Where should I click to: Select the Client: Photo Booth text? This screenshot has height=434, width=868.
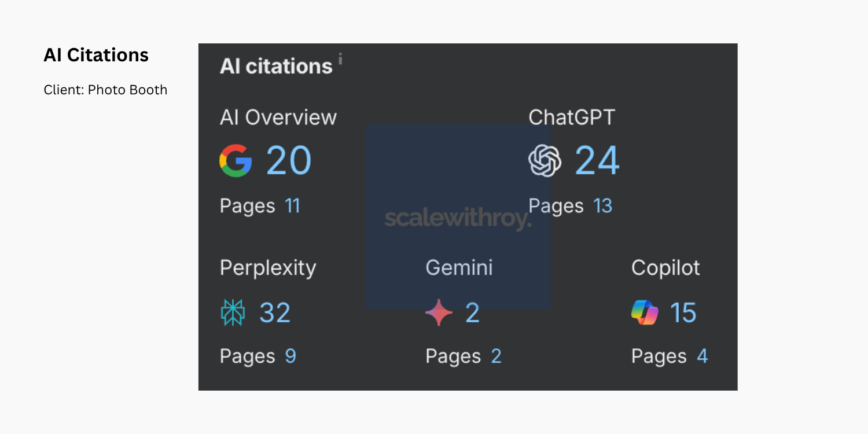pyautogui.click(x=105, y=90)
